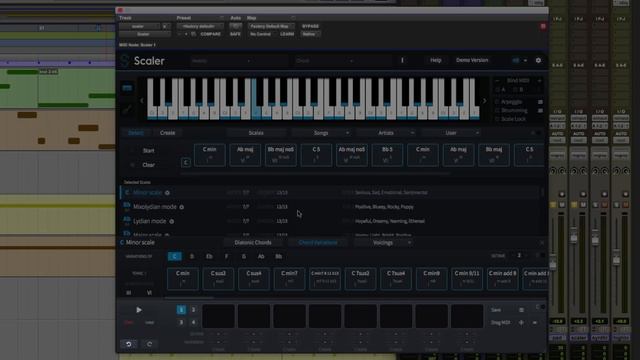Select pattern slot 3
640x360 pixels.
tap(181, 322)
